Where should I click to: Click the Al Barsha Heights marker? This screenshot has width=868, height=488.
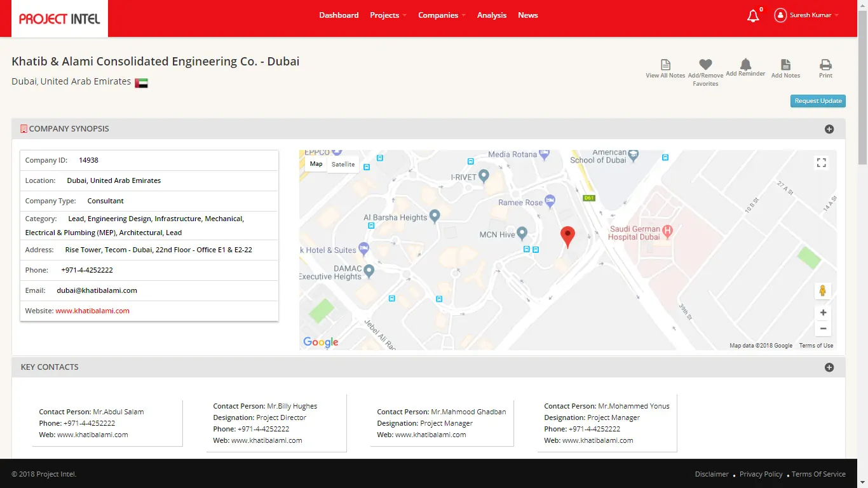[435, 217]
